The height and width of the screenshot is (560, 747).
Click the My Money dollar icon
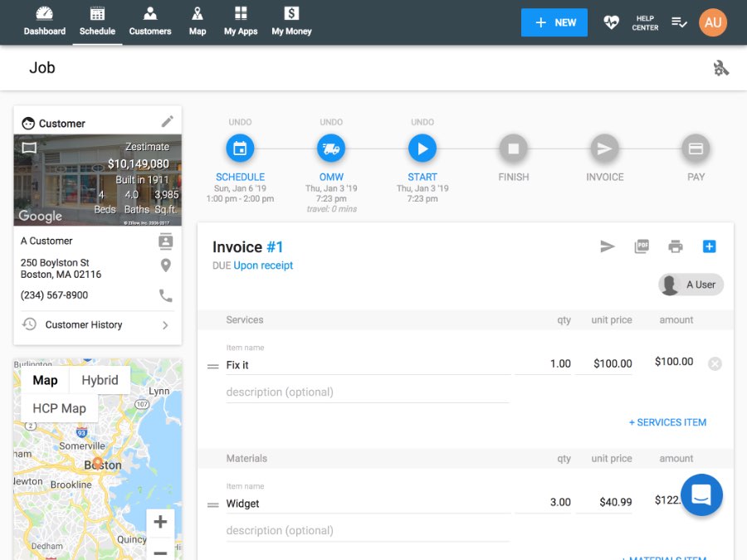click(x=290, y=14)
